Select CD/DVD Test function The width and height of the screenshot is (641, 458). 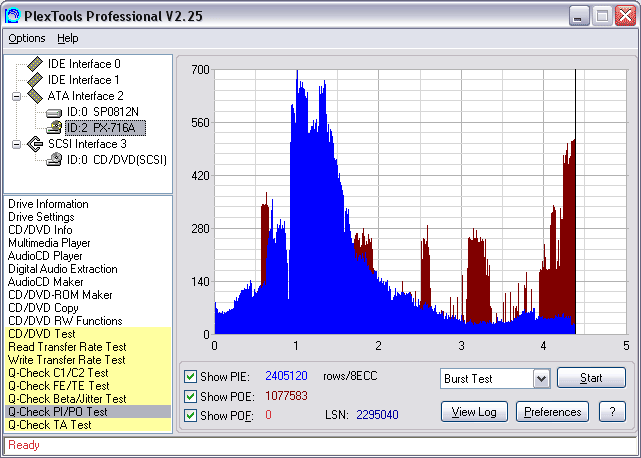coord(88,334)
